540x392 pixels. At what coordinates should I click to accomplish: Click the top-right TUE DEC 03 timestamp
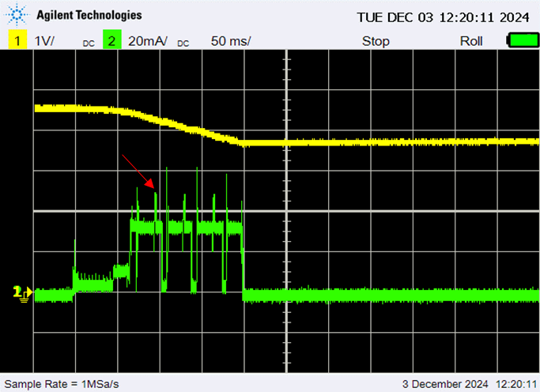[x=442, y=17]
